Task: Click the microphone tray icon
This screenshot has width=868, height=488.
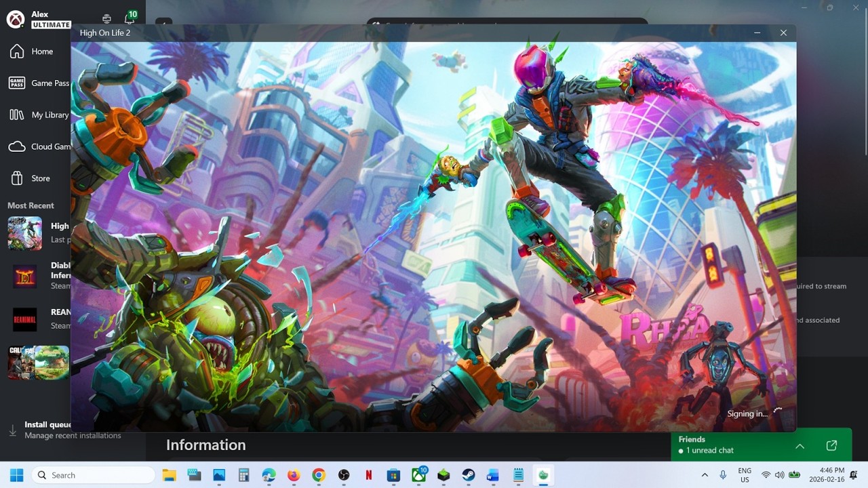Action: (724, 475)
